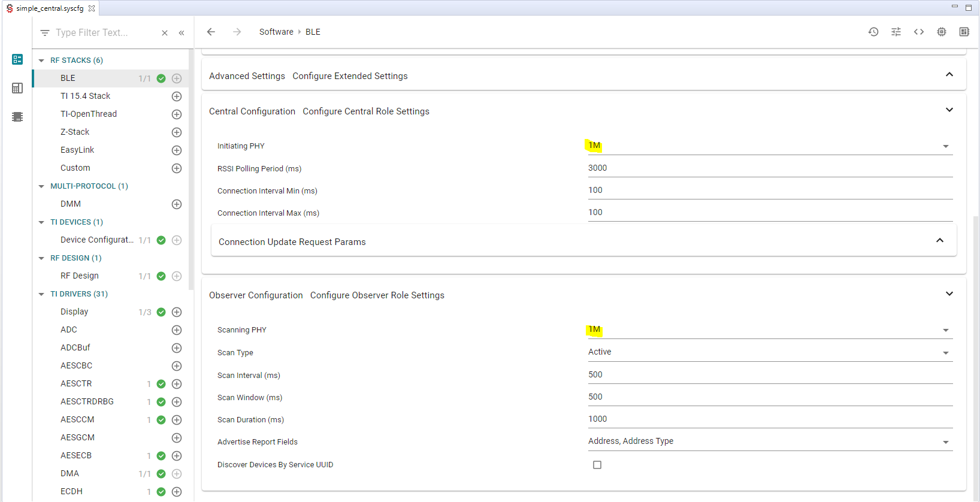Select the simple_central.syscfg tab
980x502 pixels.
pos(50,8)
